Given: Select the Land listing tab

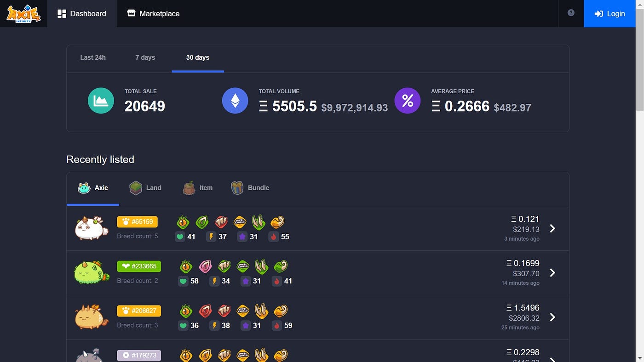Looking at the screenshot, I should coord(145,188).
